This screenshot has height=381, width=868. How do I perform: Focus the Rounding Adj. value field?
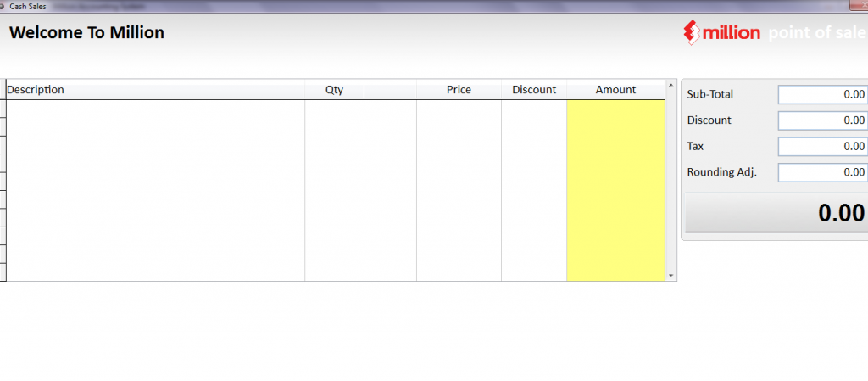pyautogui.click(x=822, y=173)
